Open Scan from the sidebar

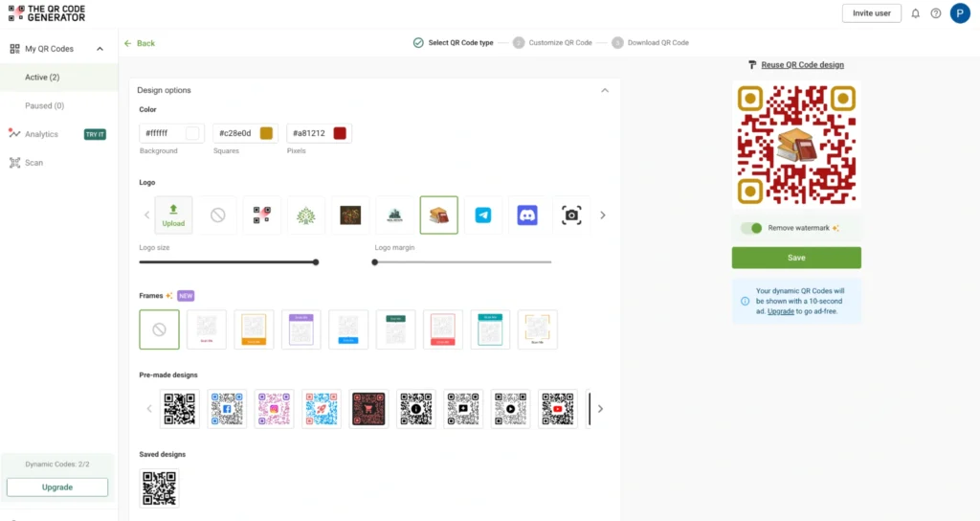(33, 163)
